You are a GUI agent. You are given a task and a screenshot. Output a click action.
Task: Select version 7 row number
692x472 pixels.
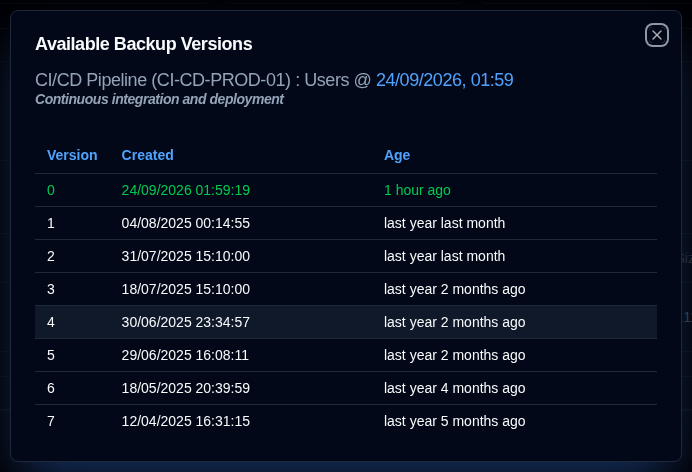tap(51, 422)
